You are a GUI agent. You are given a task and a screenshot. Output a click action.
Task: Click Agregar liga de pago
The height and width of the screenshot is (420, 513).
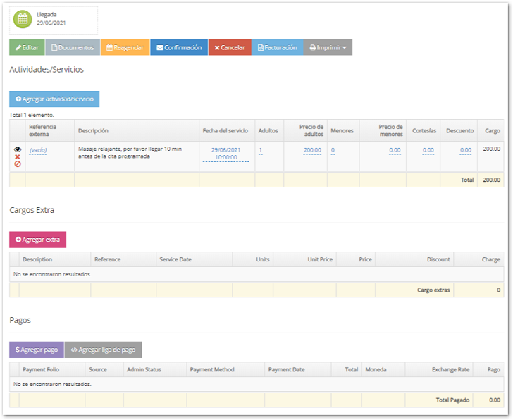pos(103,350)
